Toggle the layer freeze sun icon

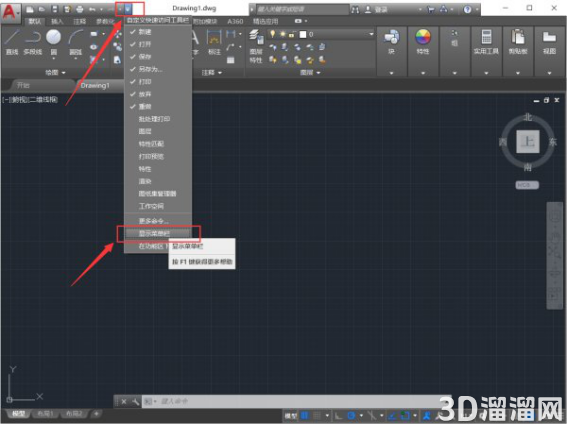coord(282,34)
